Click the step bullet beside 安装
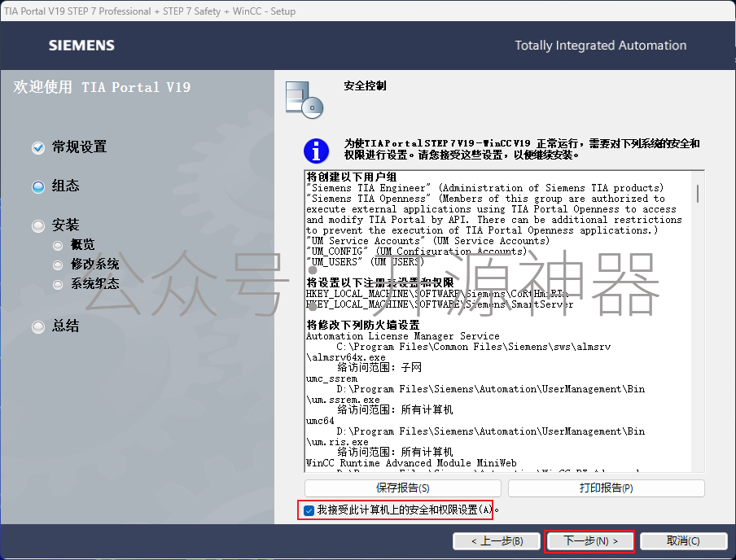 click(38, 226)
